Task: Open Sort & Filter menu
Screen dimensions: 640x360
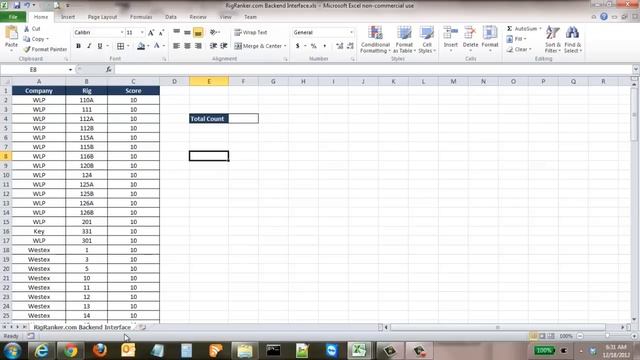Action: click(553, 39)
